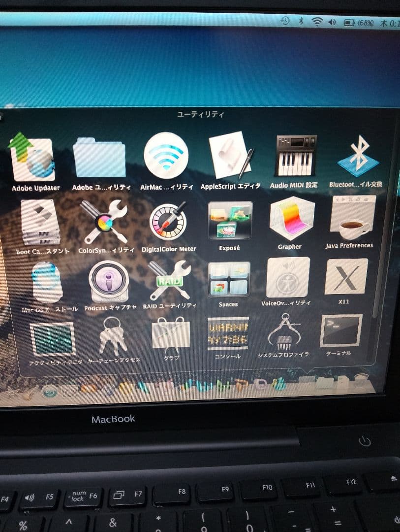Open Audio MIDI 設定

pos(293,155)
